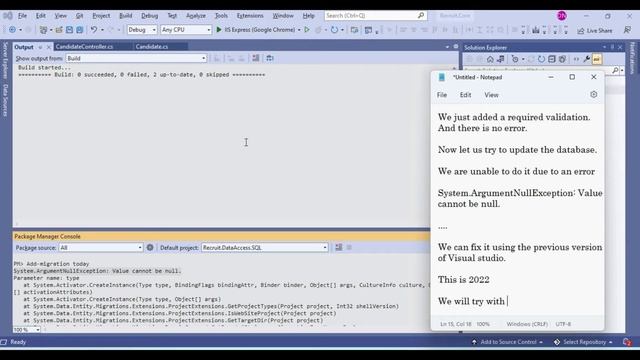The height and width of the screenshot is (360, 640).
Task: Open the Build menu
Action: coord(125,16)
